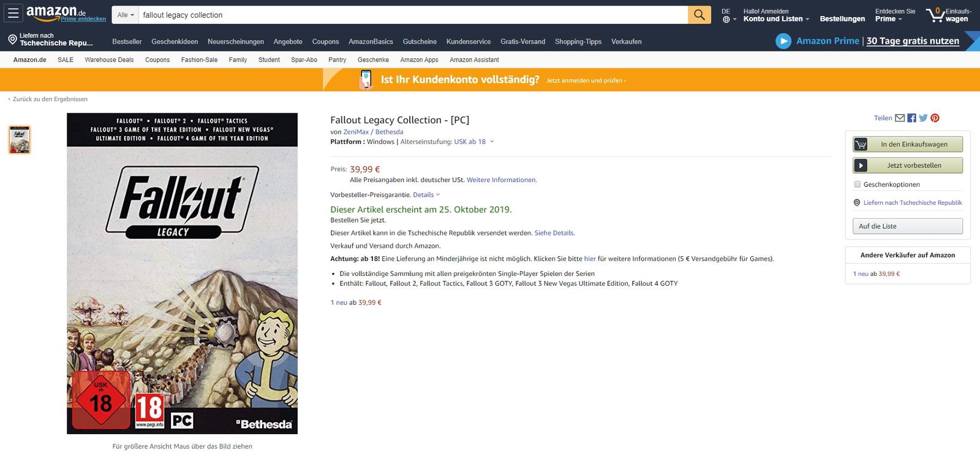The height and width of the screenshot is (458, 980).
Task: Share on Facebook icon
Action: point(911,118)
